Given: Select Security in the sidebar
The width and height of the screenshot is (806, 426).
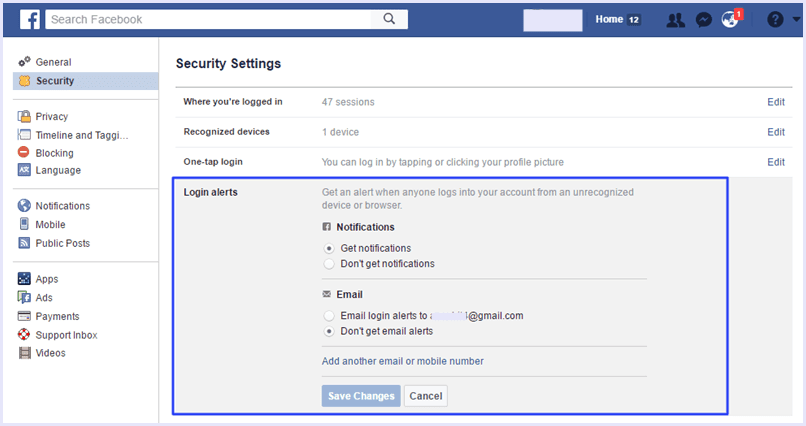Looking at the screenshot, I should 55,81.
